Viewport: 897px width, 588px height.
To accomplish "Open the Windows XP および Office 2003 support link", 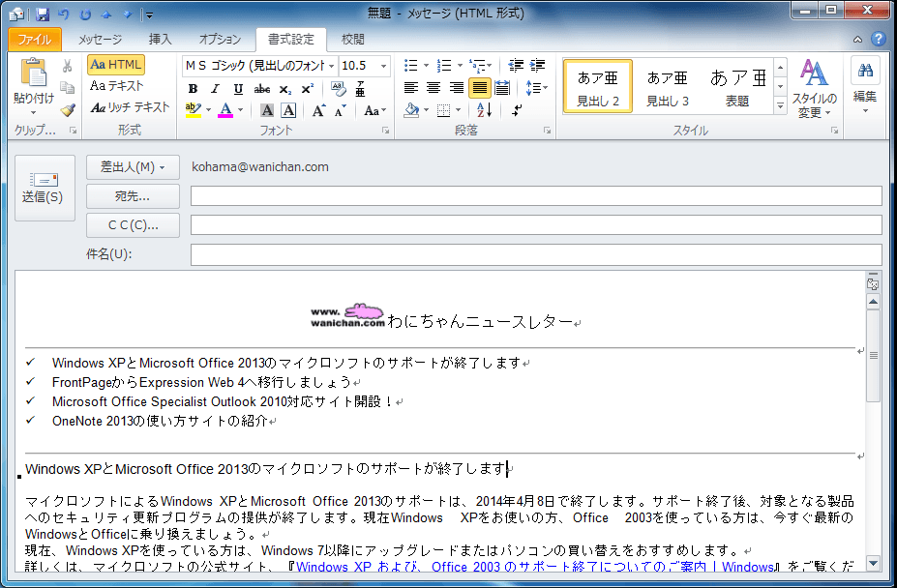I will [x=535, y=567].
